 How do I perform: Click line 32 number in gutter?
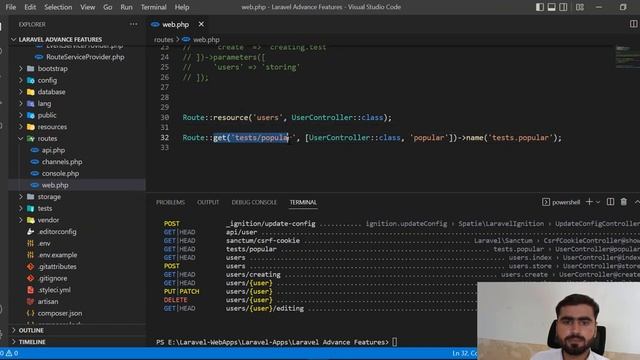tap(164, 138)
